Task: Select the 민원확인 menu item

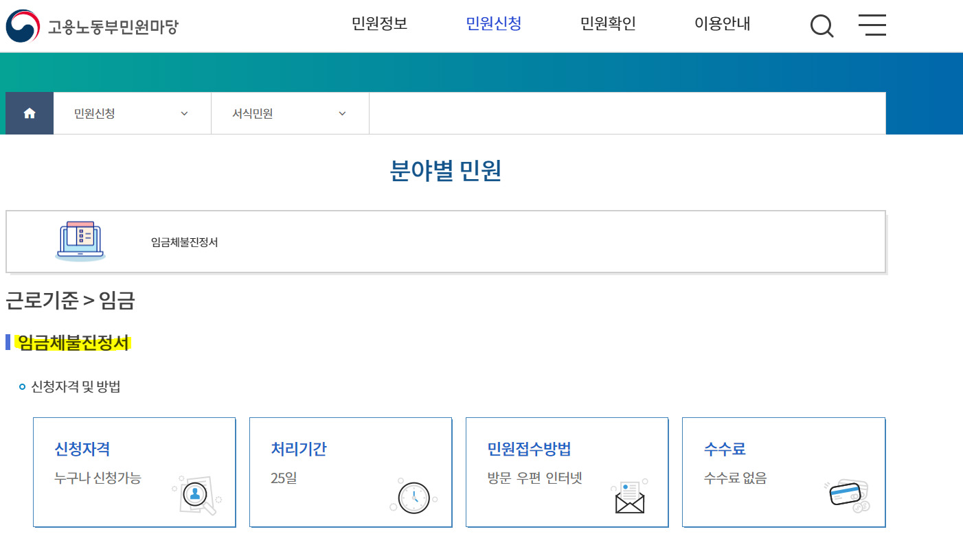Action: (x=608, y=23)
